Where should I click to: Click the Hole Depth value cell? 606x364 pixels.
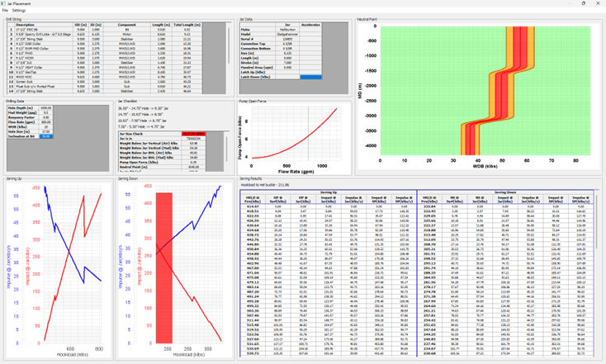click(x=45, y=107)
